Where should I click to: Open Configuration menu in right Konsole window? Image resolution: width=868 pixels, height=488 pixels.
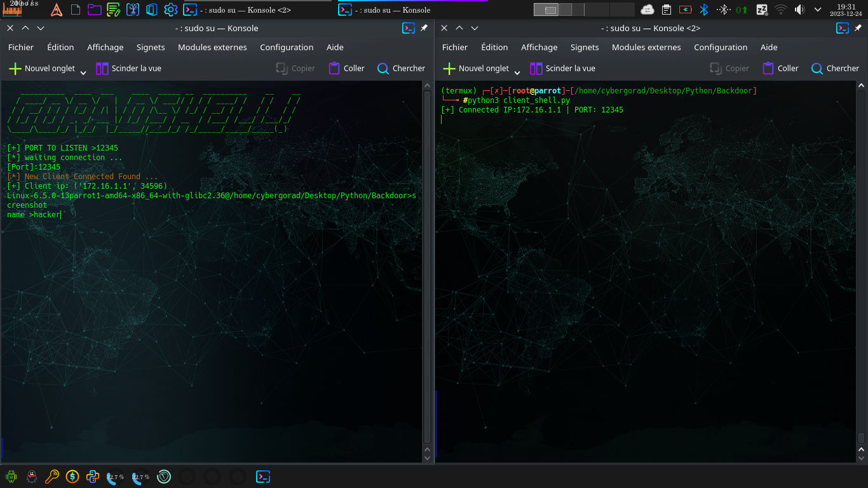[x=721, y=48]
